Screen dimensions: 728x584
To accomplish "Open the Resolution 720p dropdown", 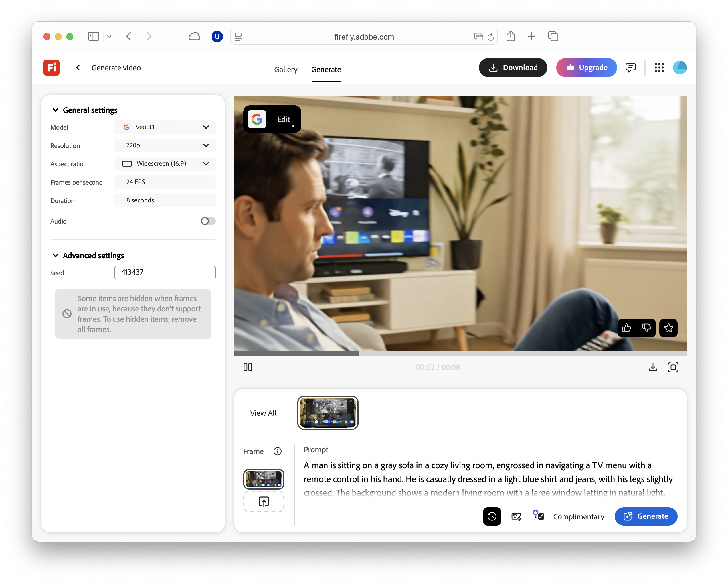I will pos(165,145).
